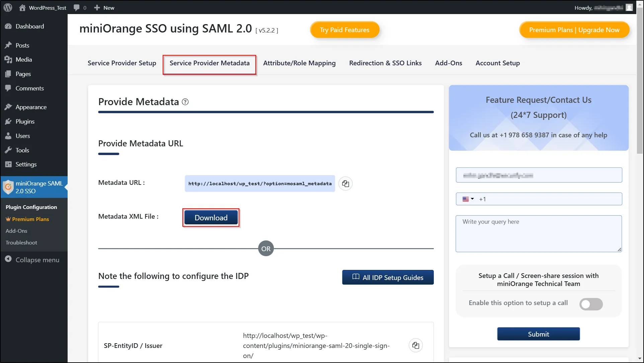
Task: Copy the SP-EntityID / Issuer value
Action: 416,345
